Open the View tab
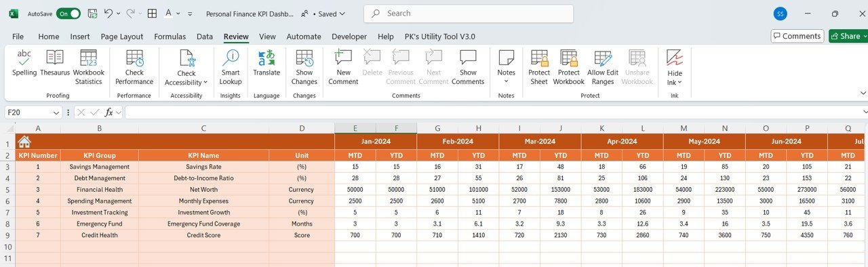Image resolution: width=868 pixels, height=267 pixels. point(267,37)
